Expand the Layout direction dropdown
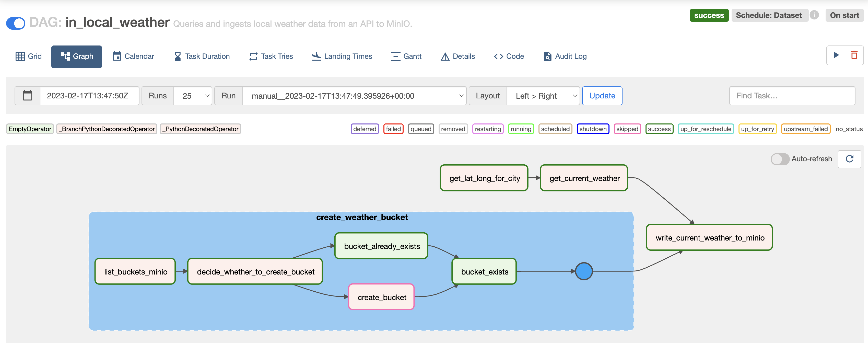The width and height of the screenshot is (868, 343). (543, 96)
